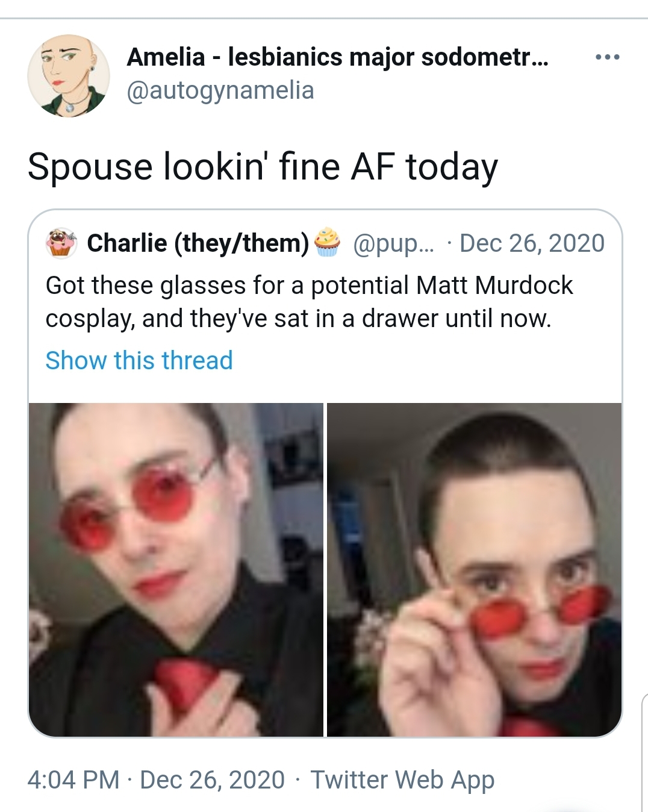This screenshot has height=812, width=648.
Task: Click the cupcake emoji beside Charlie's name
Action: pos(326,242)
